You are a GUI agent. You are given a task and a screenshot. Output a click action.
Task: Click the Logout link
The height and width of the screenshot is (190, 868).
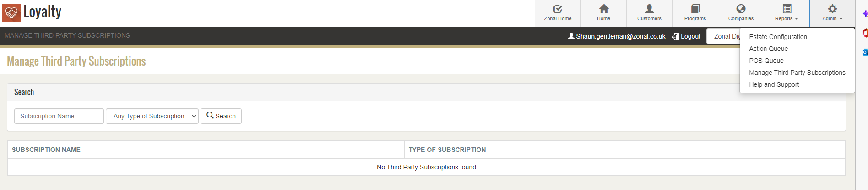coord(686,36)
